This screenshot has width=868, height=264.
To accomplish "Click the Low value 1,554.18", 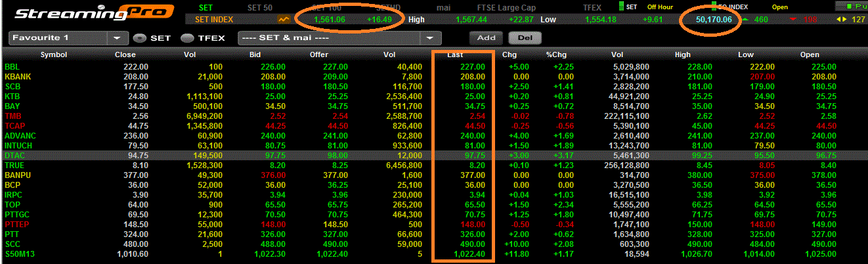I will 600,20.
